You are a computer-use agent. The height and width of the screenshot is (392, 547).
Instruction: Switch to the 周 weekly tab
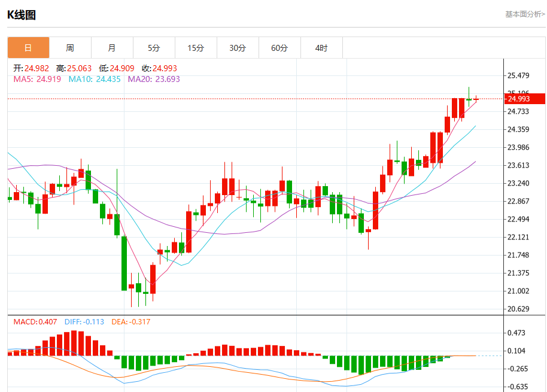[70, 48]
